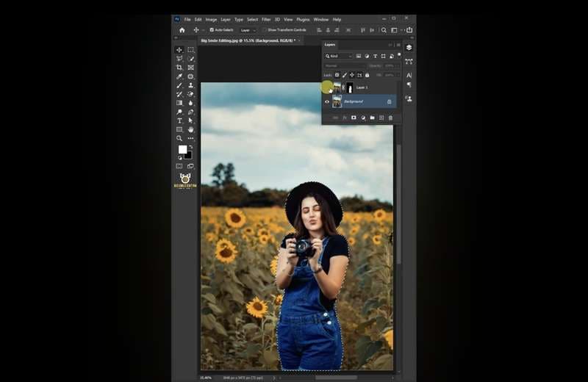588x382 pixels.
Task: Select the Crop tool
Action: [x=179, y=68]
